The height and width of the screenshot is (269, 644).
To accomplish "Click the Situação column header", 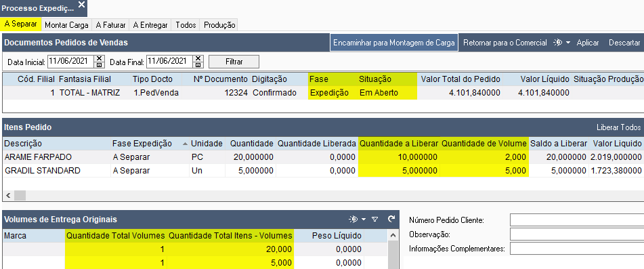I will [x=387, y=79].
